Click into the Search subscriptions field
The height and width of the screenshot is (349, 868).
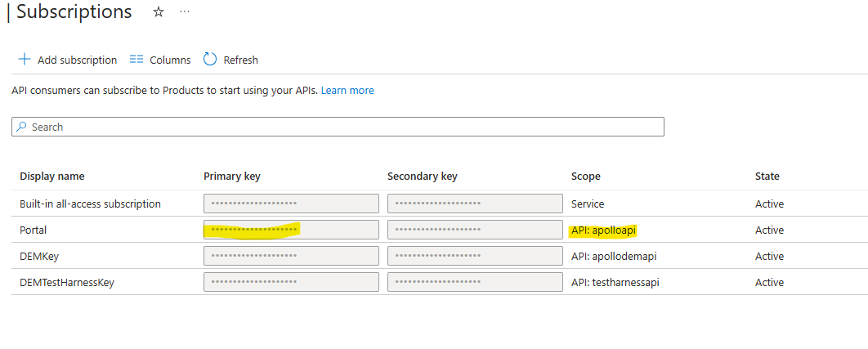343,127
